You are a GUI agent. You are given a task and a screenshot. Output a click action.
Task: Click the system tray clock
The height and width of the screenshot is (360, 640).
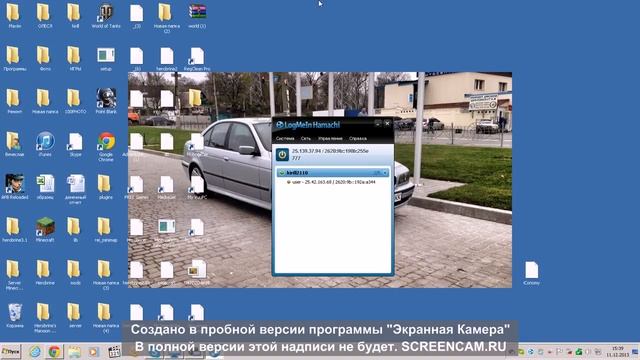point(618,352)
